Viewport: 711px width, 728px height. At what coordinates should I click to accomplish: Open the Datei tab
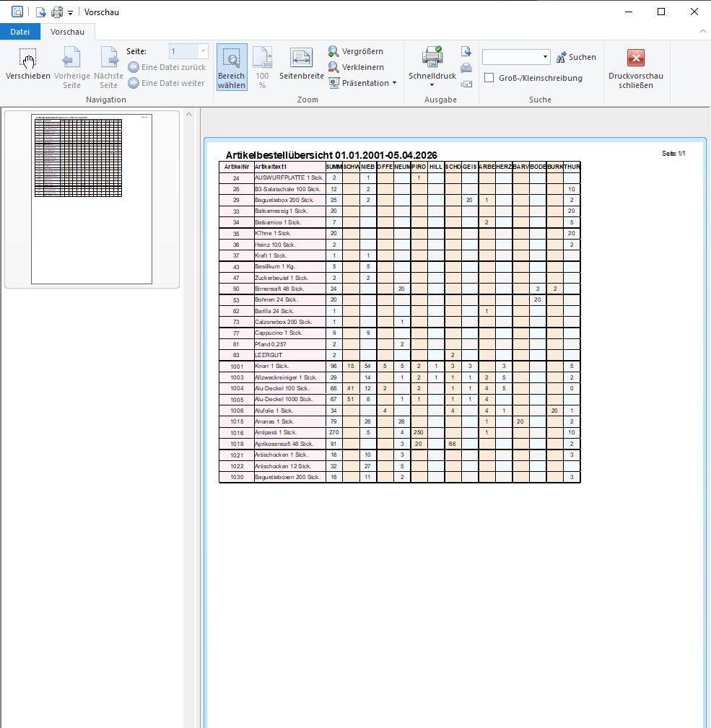pyautogui.click(x=20, y=32)
